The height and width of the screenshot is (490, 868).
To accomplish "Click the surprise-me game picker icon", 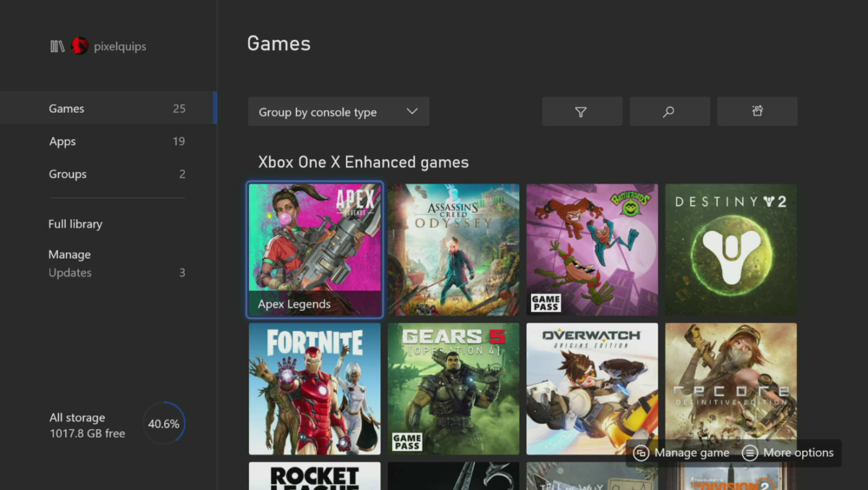I will [x=757, y=111].
